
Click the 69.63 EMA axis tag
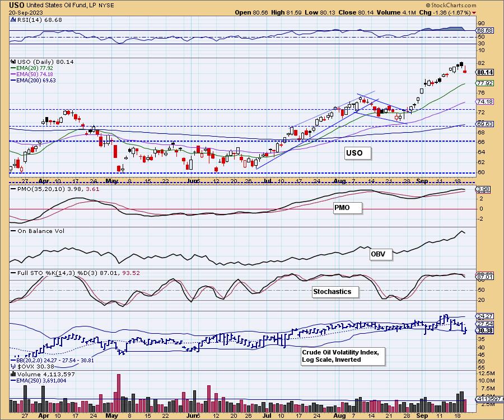tap(485, 124)
